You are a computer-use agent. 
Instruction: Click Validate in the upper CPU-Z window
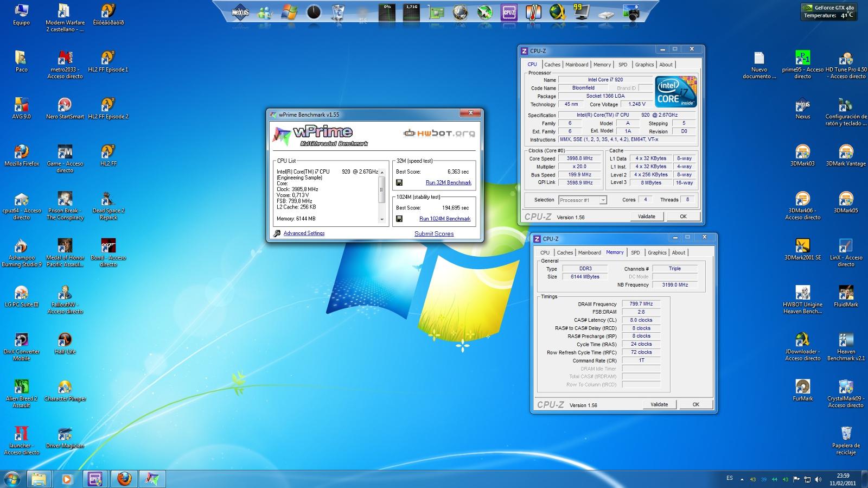click(647, 217)
